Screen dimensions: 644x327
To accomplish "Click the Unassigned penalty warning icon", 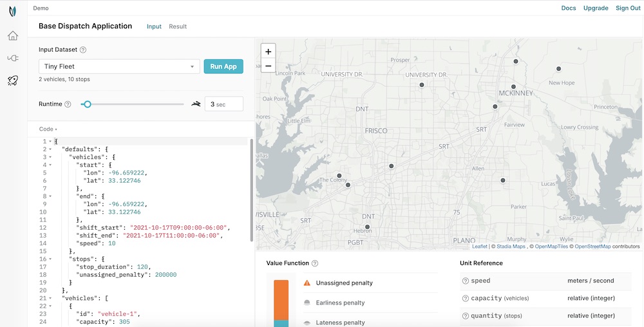I will click(307, 283).
